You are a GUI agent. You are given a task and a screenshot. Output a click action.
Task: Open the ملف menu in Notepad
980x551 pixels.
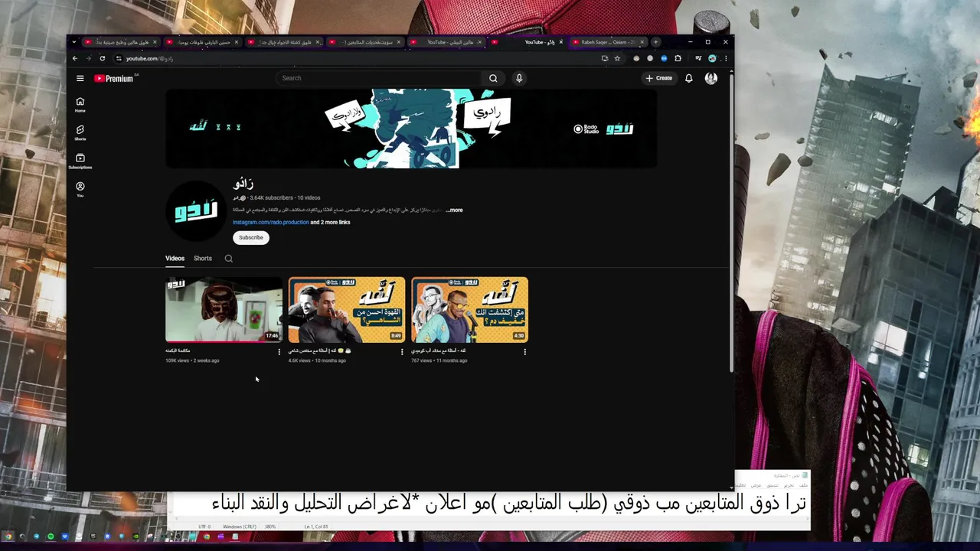pos(803,485)
